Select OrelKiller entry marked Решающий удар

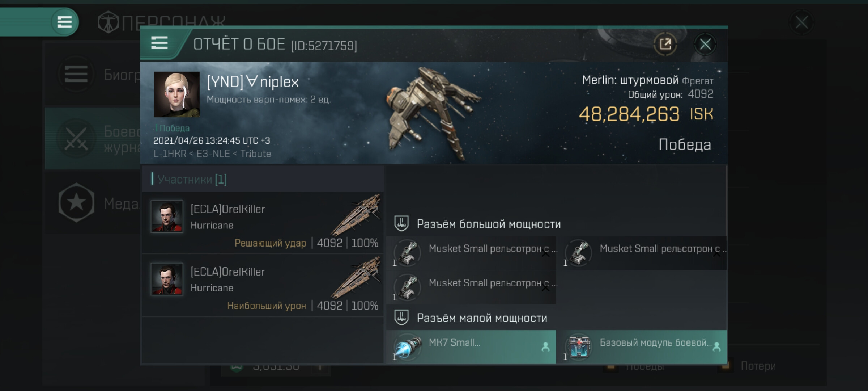tap(263, 223)
